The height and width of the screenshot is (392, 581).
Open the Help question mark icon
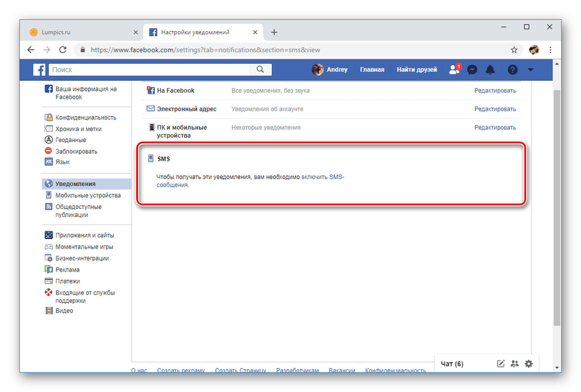coord(512,70)
